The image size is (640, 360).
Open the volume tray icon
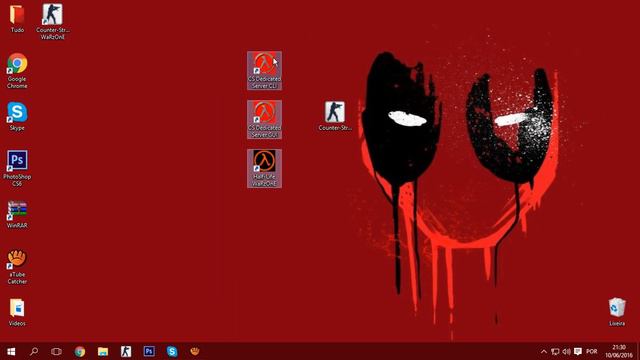coord(566,351)
